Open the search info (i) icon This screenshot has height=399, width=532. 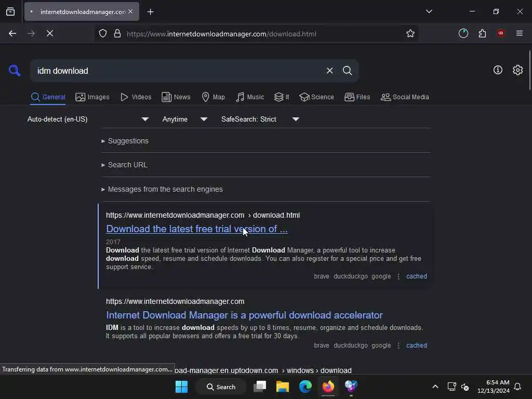click(498, 70)
